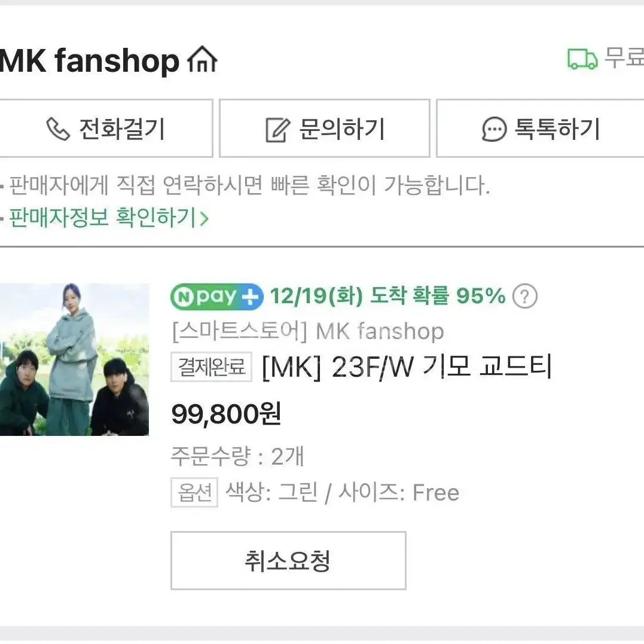
Task: Open [MK] 23F/W 기모 후드티 product title
Action: coord(407,367)
